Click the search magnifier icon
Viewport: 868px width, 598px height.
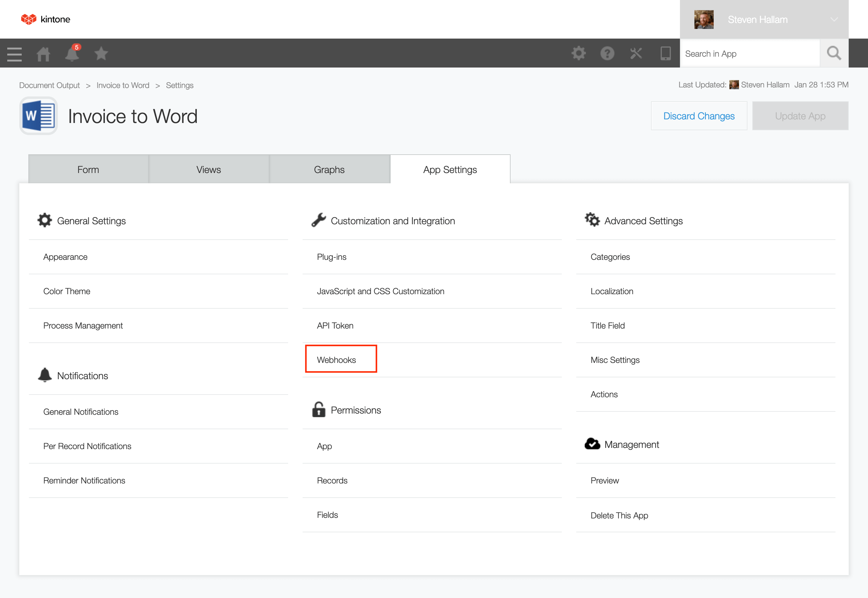pyautogui.click(x=834, y=53)
